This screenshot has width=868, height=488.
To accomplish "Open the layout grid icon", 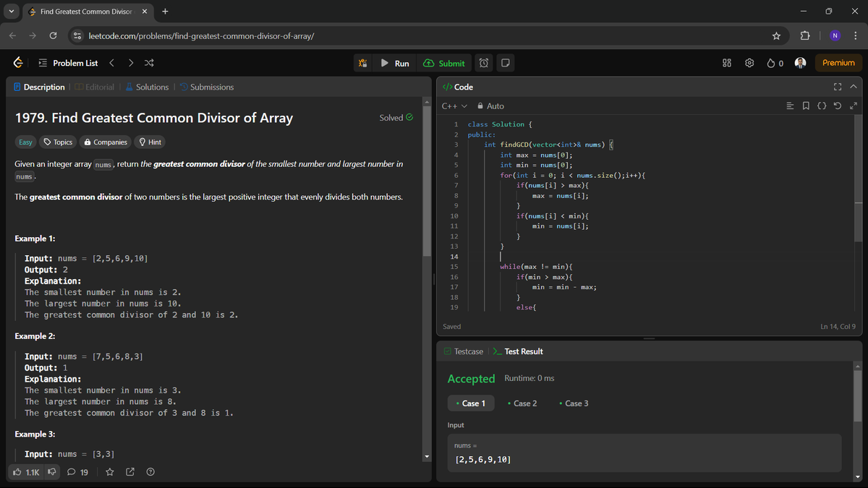I will 728,63.
